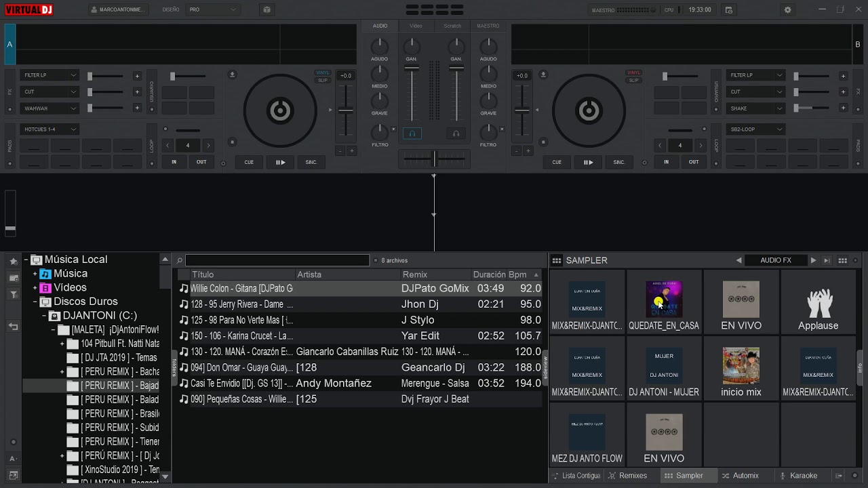Switch to the Scratch mixer tab
Image resolution: width=868 pixels, height=488 pixels.
point(452,26)
